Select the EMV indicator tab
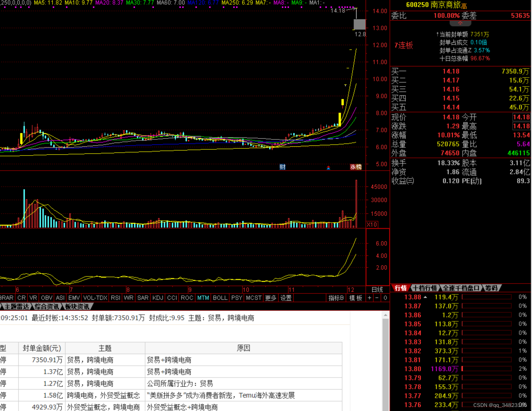 74,298
